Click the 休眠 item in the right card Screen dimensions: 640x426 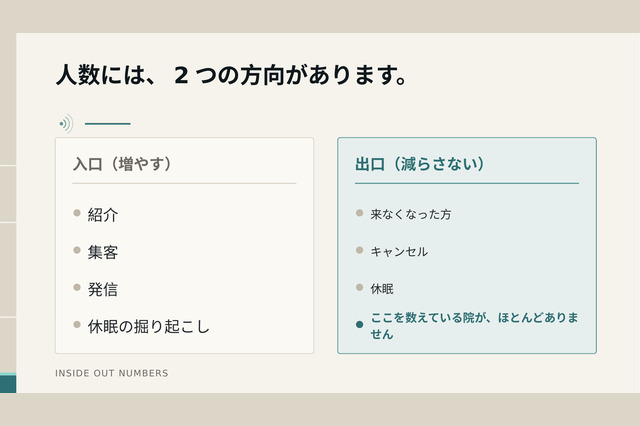point(382,289)
